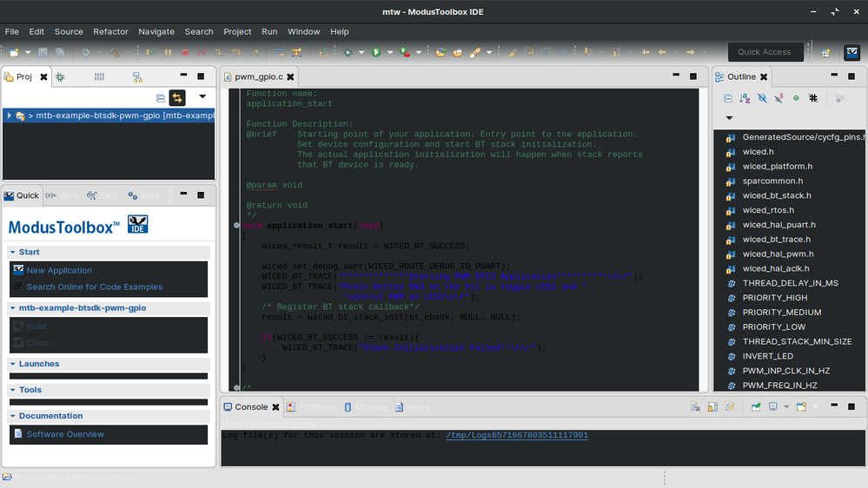The image size is (868, 488).
Task: Collapse application_start function fold marker
Action: tap(236, 225)
